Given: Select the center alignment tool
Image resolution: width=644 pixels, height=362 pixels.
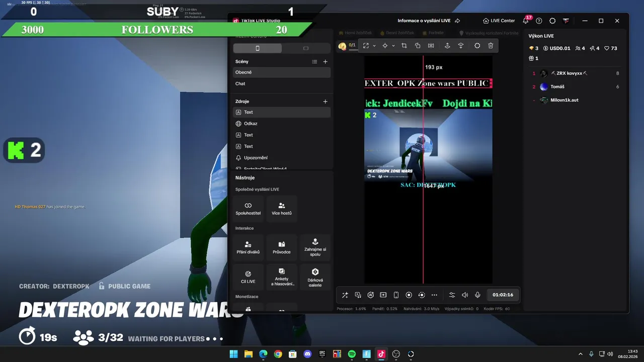Looking at the screenshot, I should click(385, 46).
